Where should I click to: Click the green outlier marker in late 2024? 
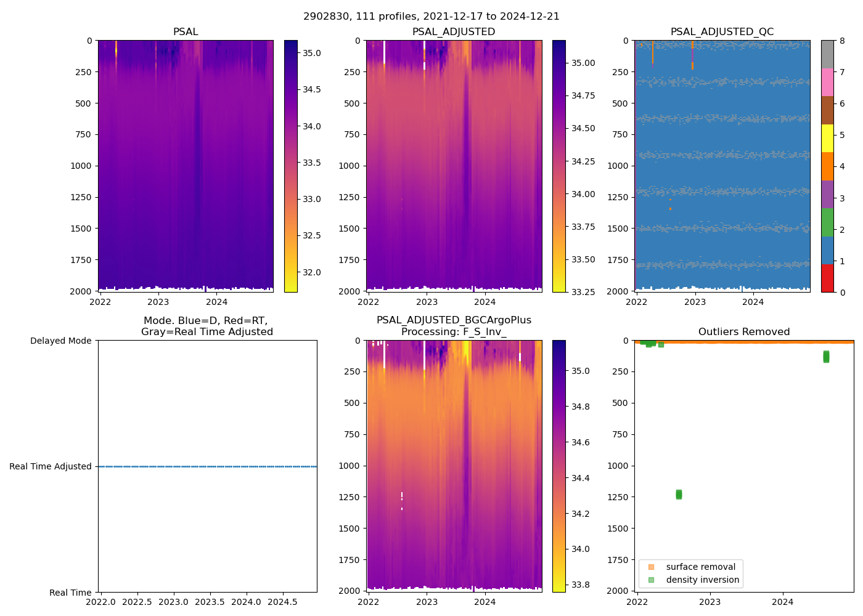click(826, 357)
